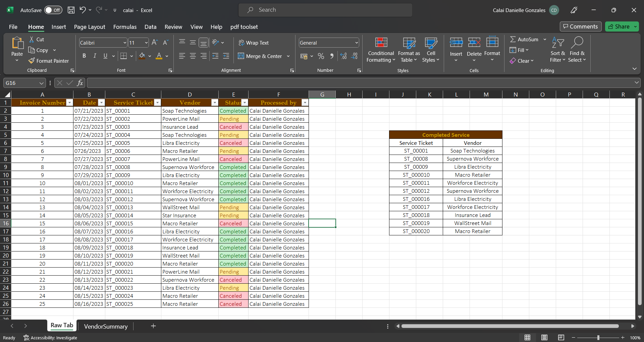Decrease font size with small A icon
The width and height of the screenshot is (644, 342).
(x=165, y=43)
